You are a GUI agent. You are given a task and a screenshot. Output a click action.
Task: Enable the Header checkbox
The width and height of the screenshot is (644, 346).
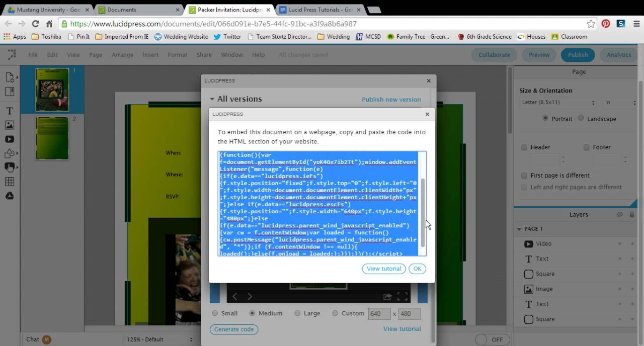pos(524,147)
